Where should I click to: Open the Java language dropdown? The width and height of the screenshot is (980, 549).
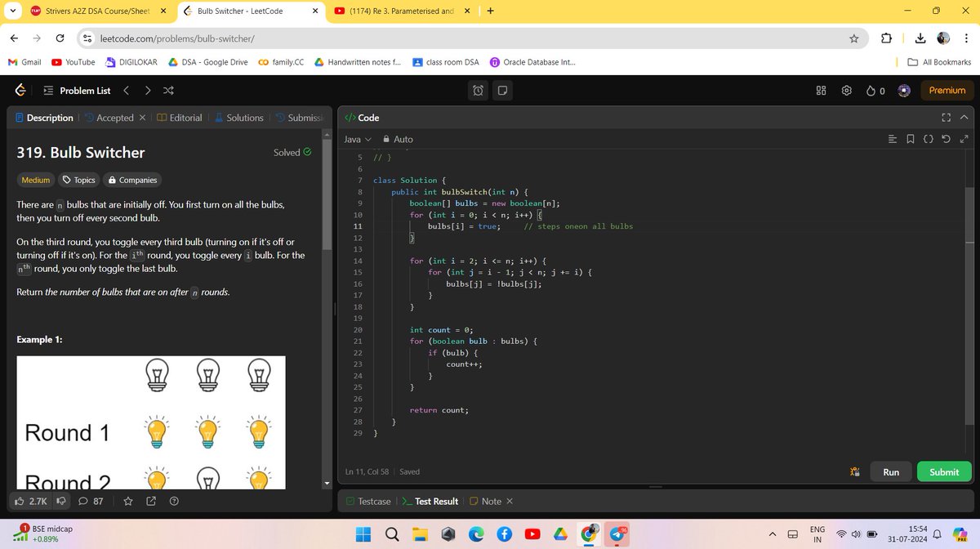click(358, 139)
